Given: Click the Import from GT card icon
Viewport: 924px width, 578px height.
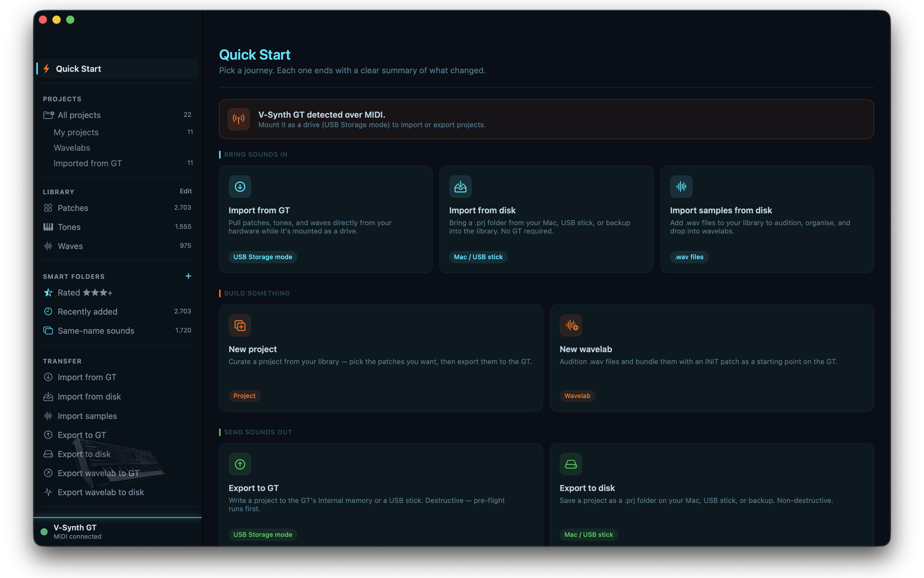Looking at the screenshot, I should [240, 187].
